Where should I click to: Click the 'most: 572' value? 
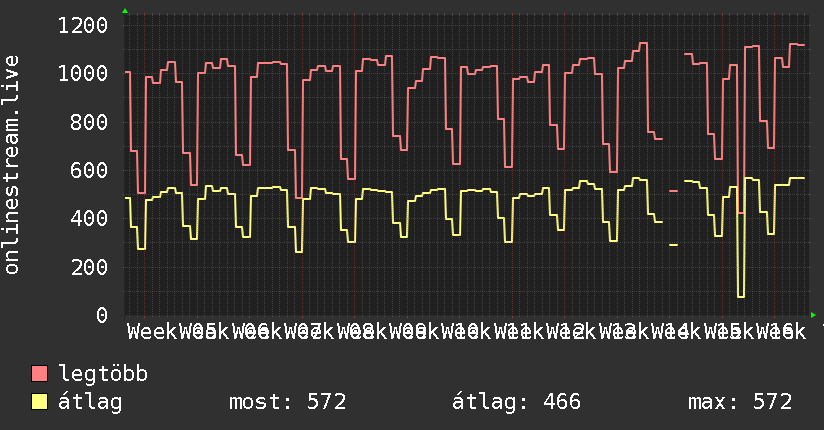[x=287, y=402]
